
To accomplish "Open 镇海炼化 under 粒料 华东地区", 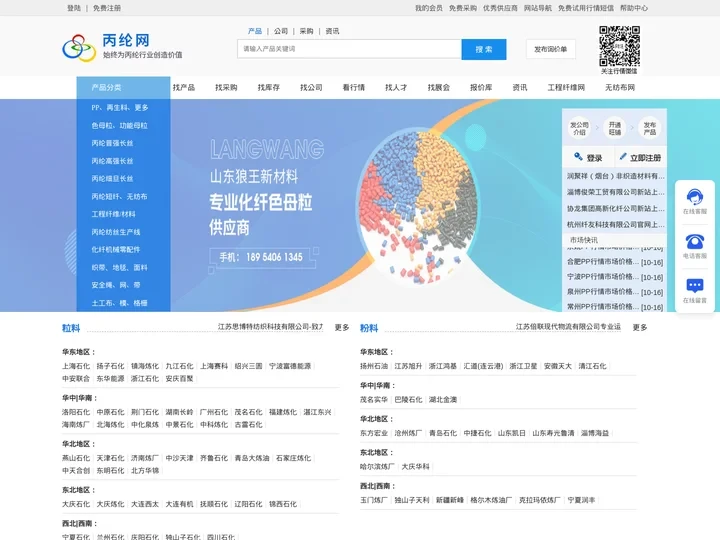I will point(145,366).
